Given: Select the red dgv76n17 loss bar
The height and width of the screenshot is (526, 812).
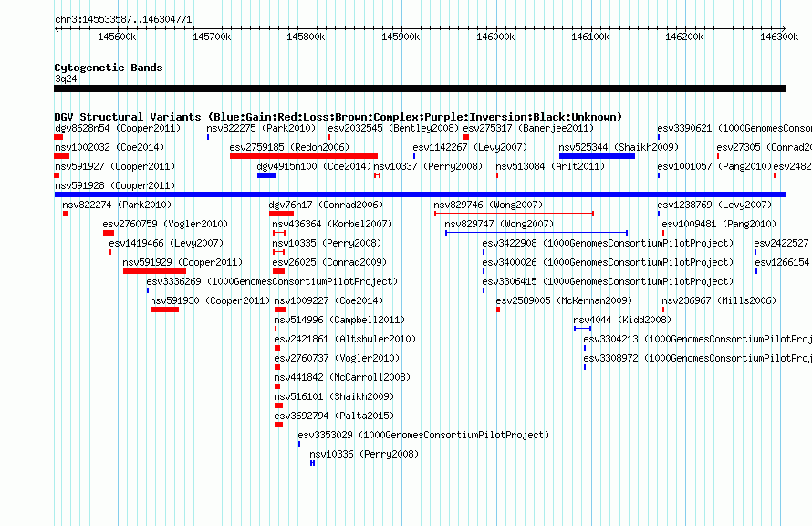Looking at the screenshot, I should [281, 214].
